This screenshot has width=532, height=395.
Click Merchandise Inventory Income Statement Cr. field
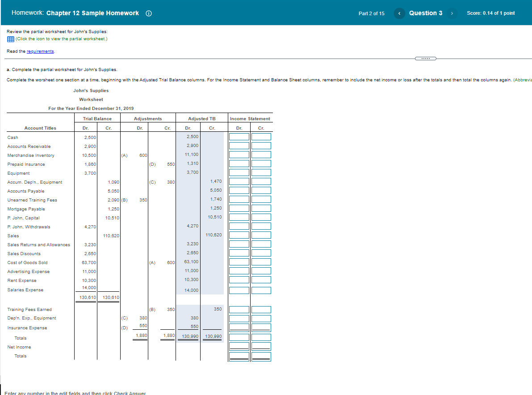pyautogui.click(x=261, y=155)
